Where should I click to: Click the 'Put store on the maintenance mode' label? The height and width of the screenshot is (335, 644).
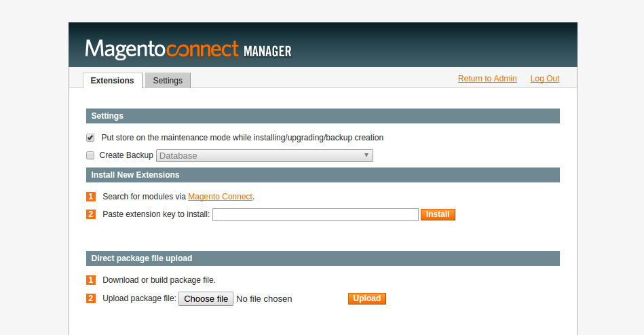pos(242,138)
